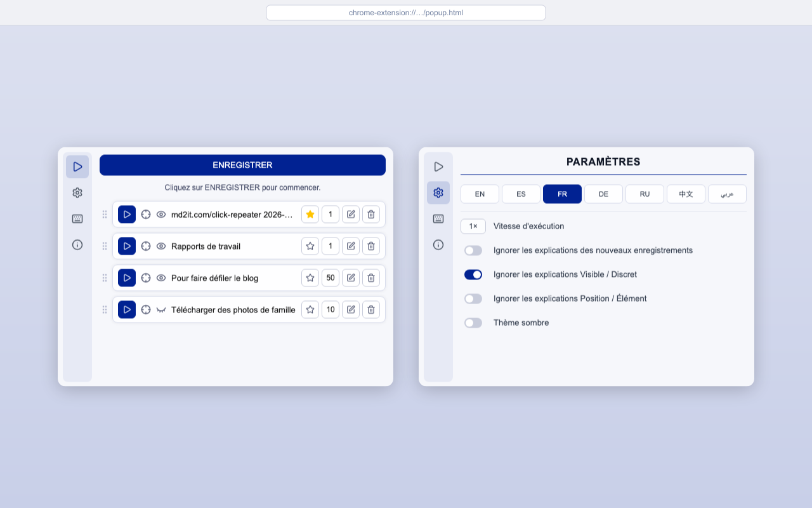Click the ENREGISTRER button
812x508 pixels.
click(x=242, y=165)
